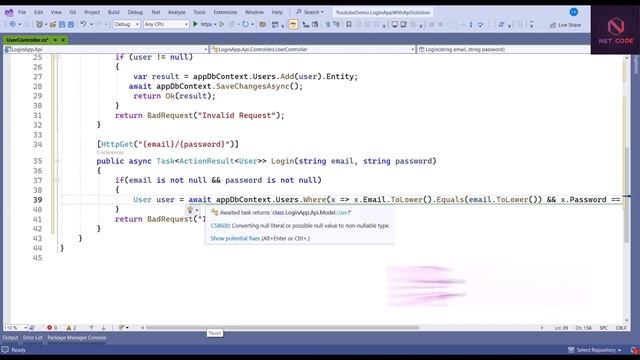Viewport: 640px width, 360px height.
Task: Switch to the Error List tab
Action: click(33, 338)
